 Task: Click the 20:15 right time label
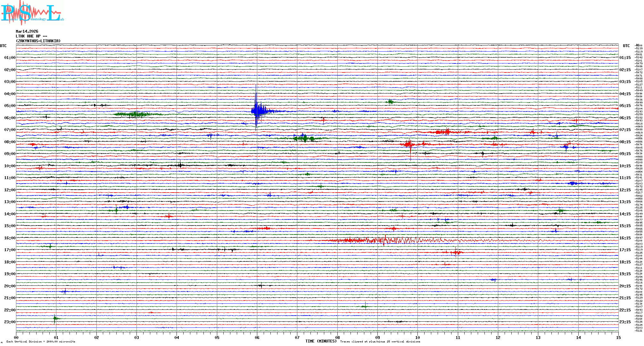pos(625,286)
